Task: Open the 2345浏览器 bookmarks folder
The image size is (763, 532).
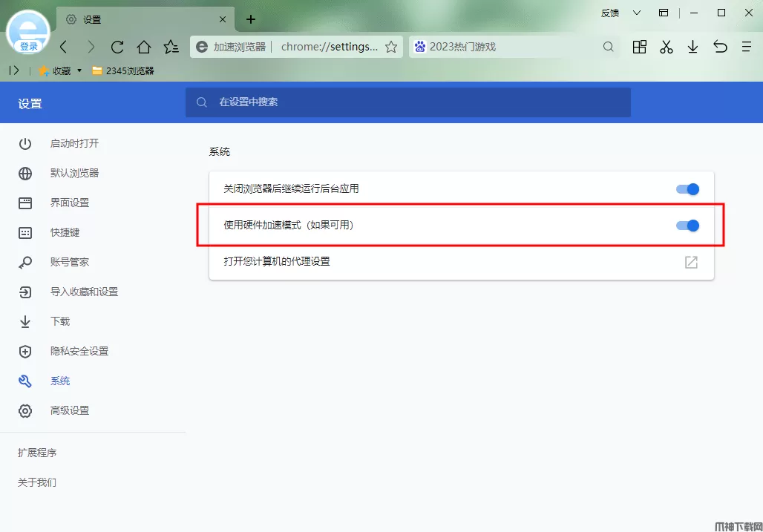Action: (123, 71)
